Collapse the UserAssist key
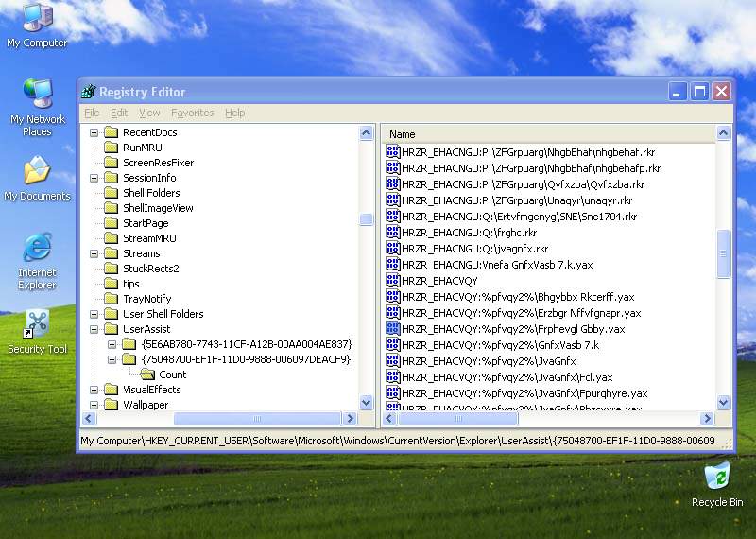 coord(94,329)
